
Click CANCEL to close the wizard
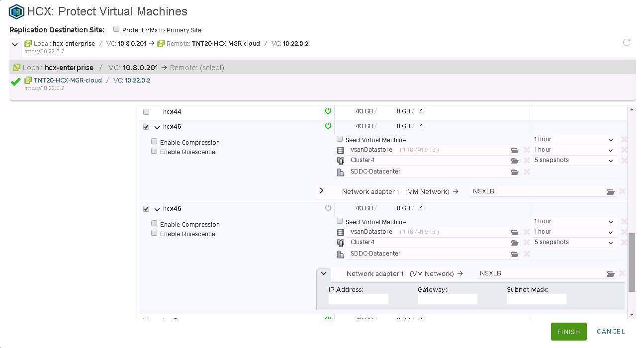pyautogui.click(x=611, y=332)
